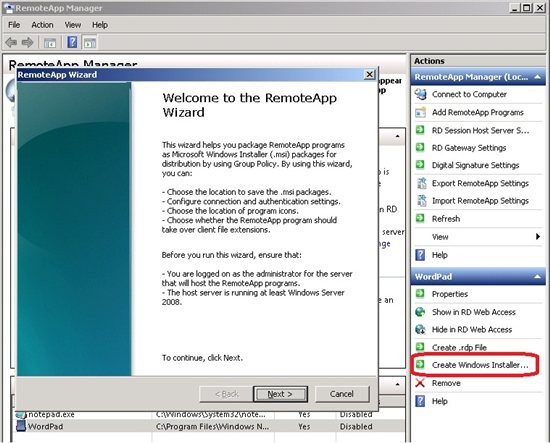Click the Back arrow toolbar icon
The width and height of the screenshot is (550, 443).
(x=11, y=43)
